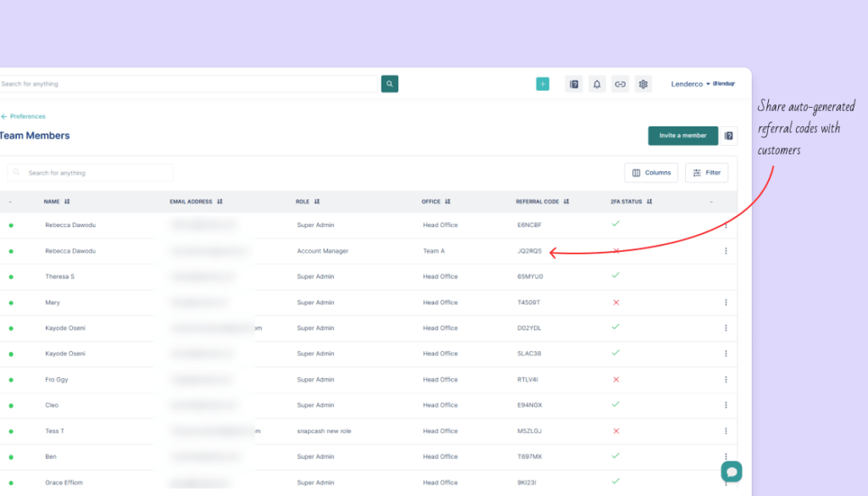
Task: Click the link chain icon in header
Action: point(620,84)
